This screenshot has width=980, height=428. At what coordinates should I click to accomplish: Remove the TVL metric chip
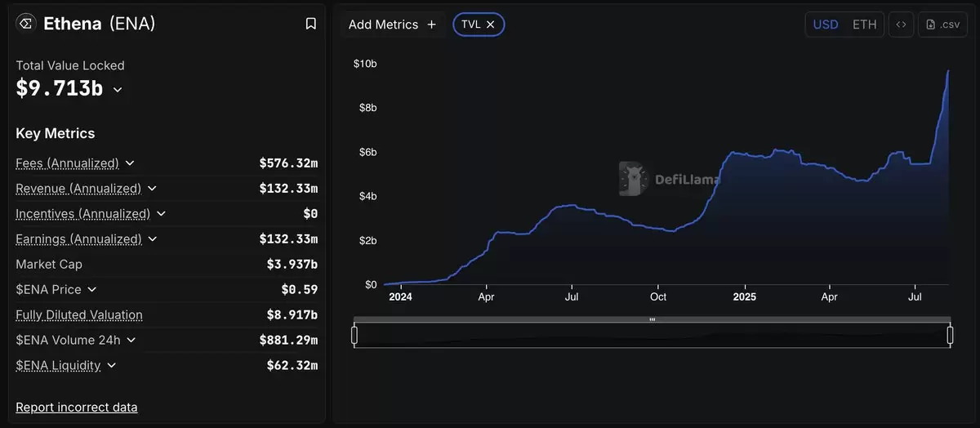tap(490, 25)
